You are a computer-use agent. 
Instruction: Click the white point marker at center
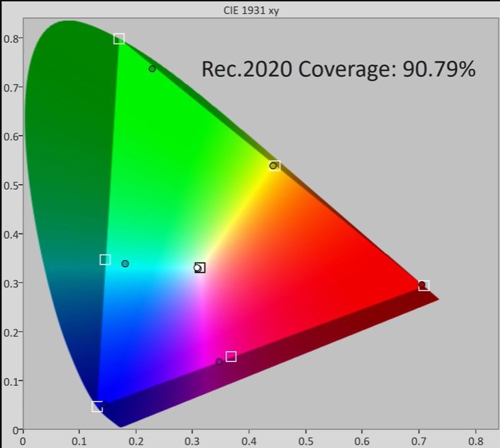tap(198, 267)
